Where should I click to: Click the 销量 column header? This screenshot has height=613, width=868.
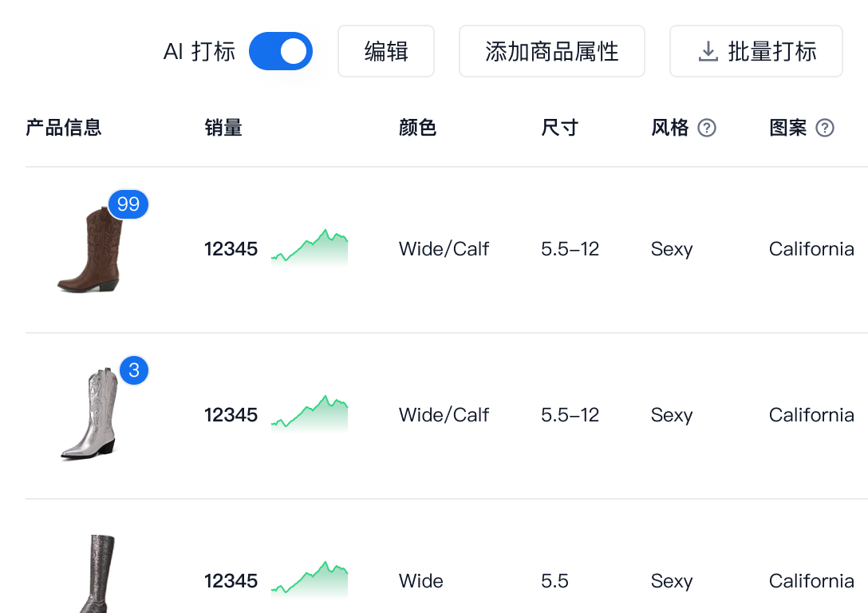pos(223,128)
